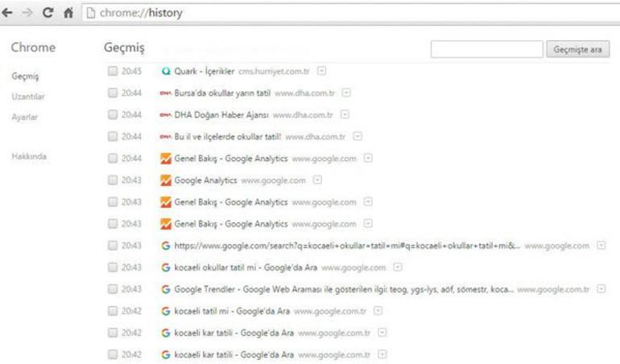Click the DHA icon beside Bursa'da okullar entry
The height and width of the screenshot is (364, 620).
coord(167,93)
